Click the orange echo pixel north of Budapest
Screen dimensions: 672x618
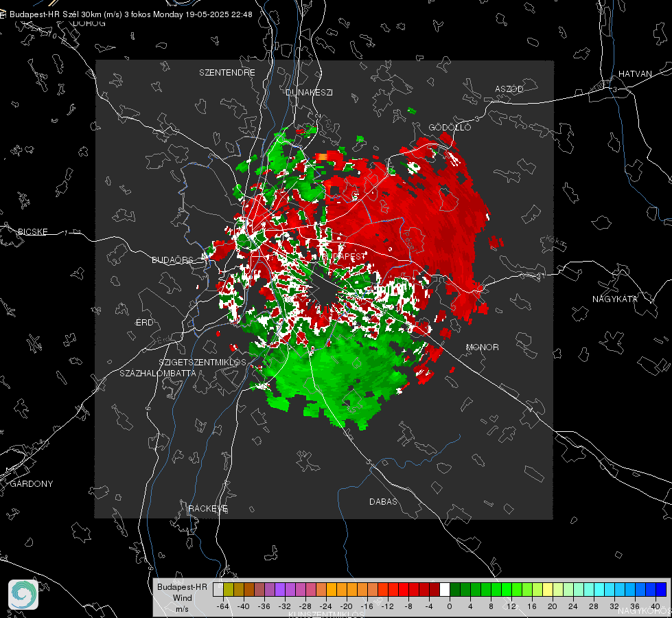tap(323, 157)
